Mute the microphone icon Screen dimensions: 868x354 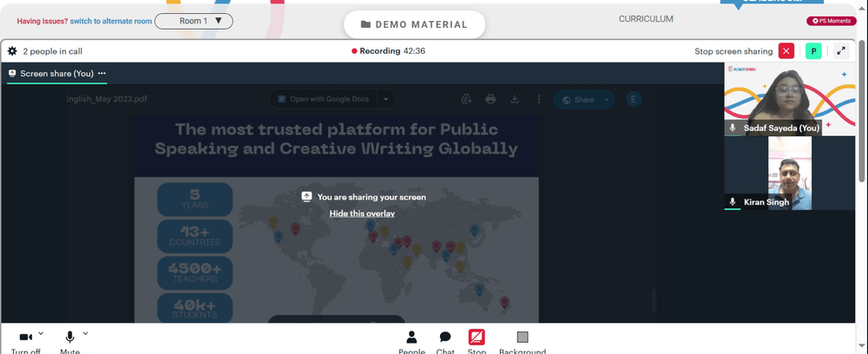(x=69, y=337)
